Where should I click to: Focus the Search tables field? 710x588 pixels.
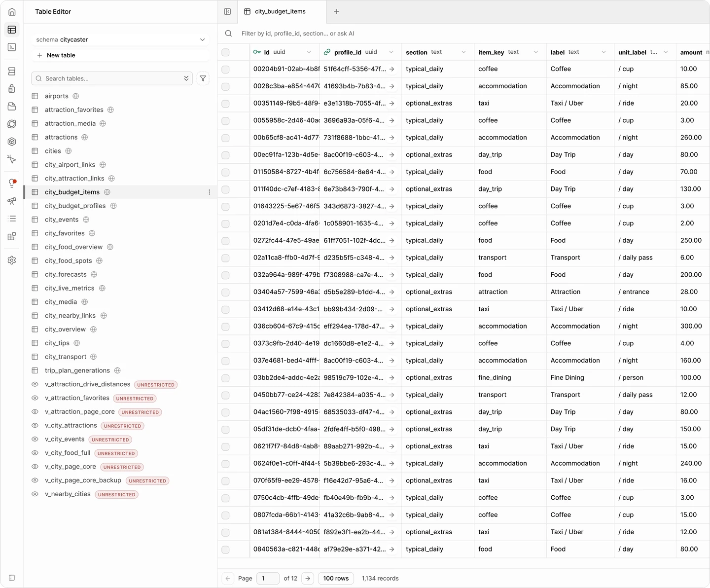click(112, 78)
